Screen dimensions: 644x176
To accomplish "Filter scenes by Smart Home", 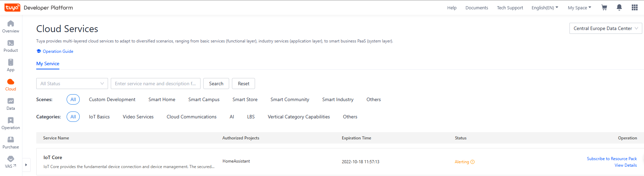I will click(x=162, y=99).
